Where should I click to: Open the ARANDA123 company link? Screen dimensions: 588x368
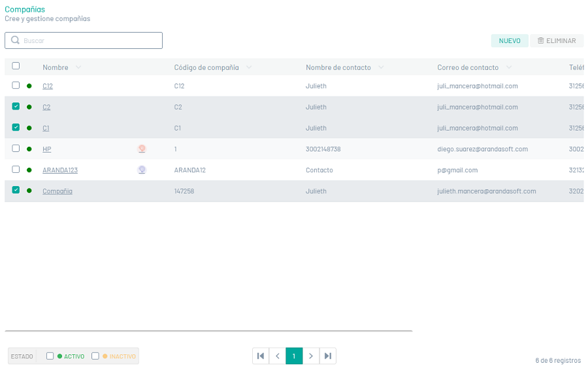60,170
